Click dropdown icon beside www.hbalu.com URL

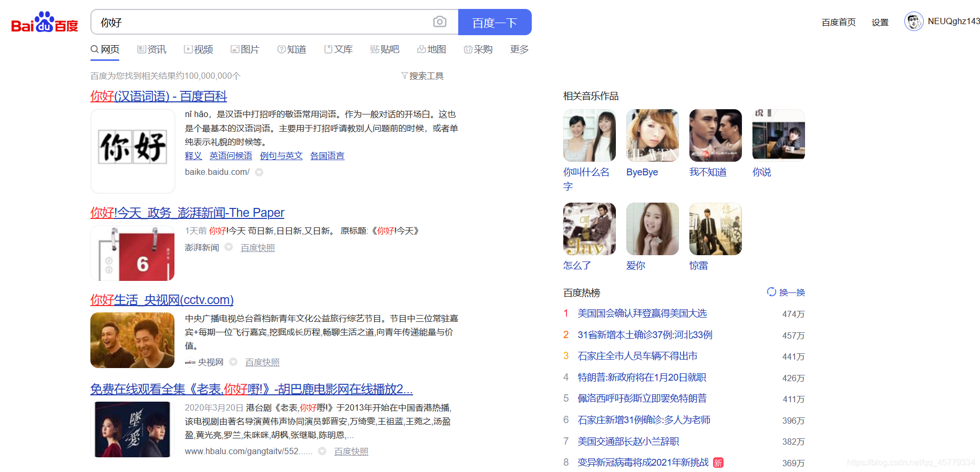point(322,451)
